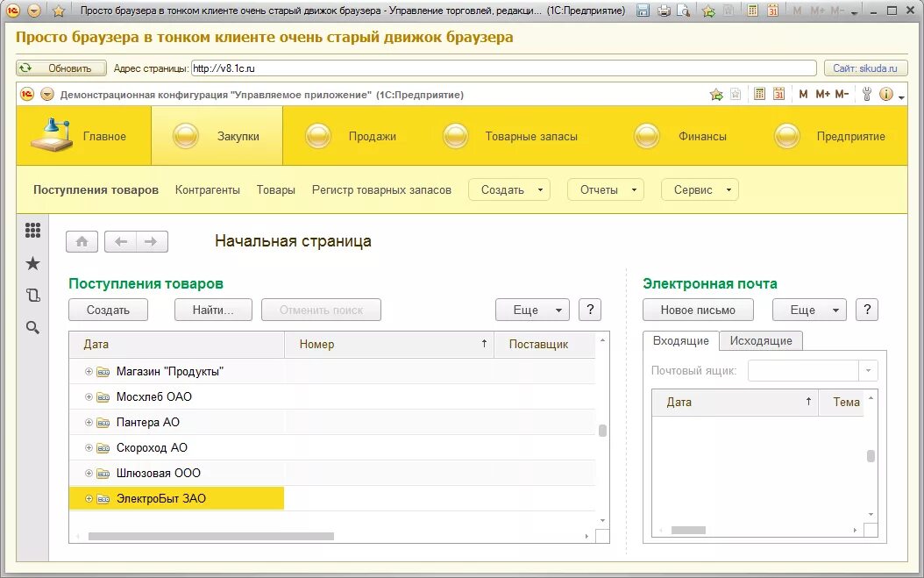Click the information icon in the embedded header
Image resolution: width=924 pixels, height=578 pixels.
tap(885, 94)
